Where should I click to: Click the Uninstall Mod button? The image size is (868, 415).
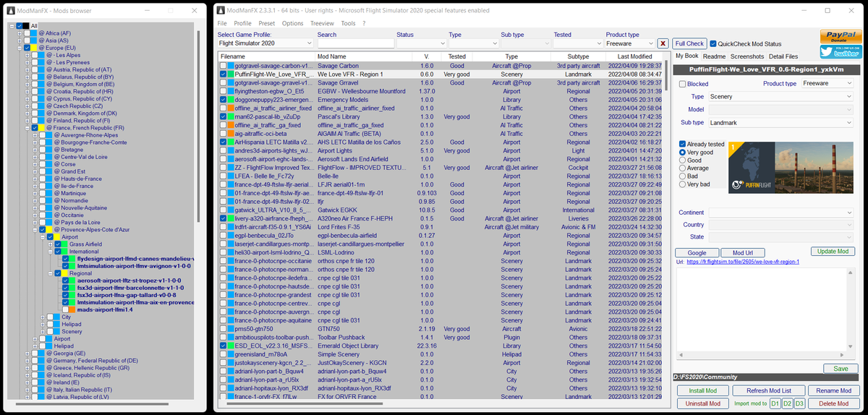(x=702, y=403)
